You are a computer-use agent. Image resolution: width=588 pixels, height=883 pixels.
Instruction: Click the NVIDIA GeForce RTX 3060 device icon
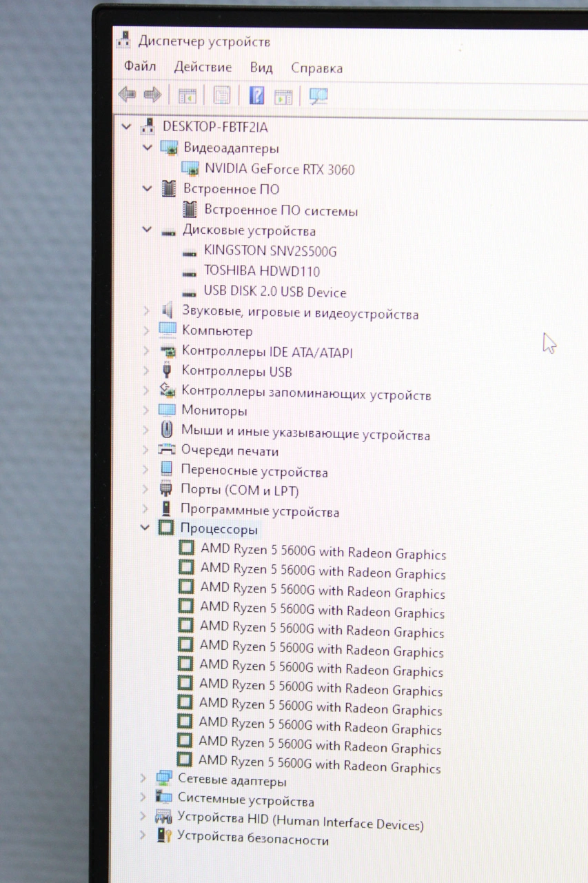pyautogui.click(x=190, y=168)
